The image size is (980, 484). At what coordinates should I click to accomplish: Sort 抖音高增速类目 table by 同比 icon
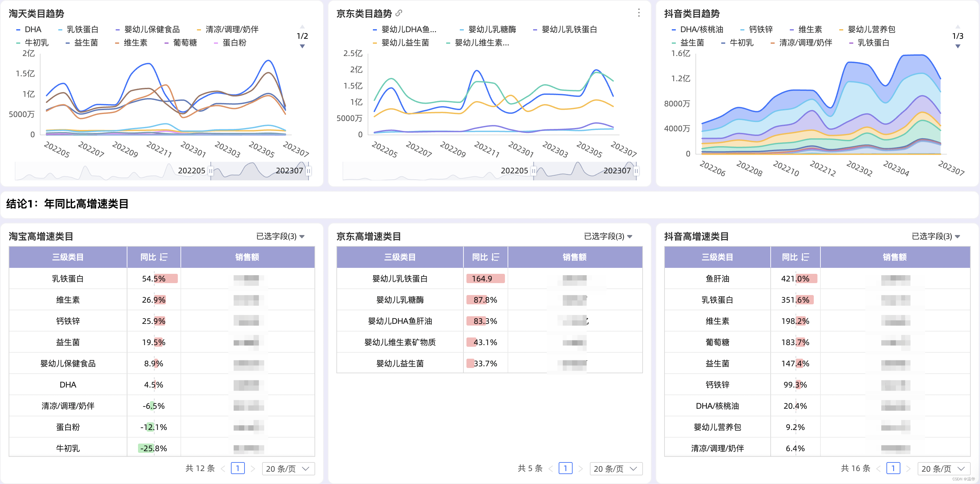[805, 257]
